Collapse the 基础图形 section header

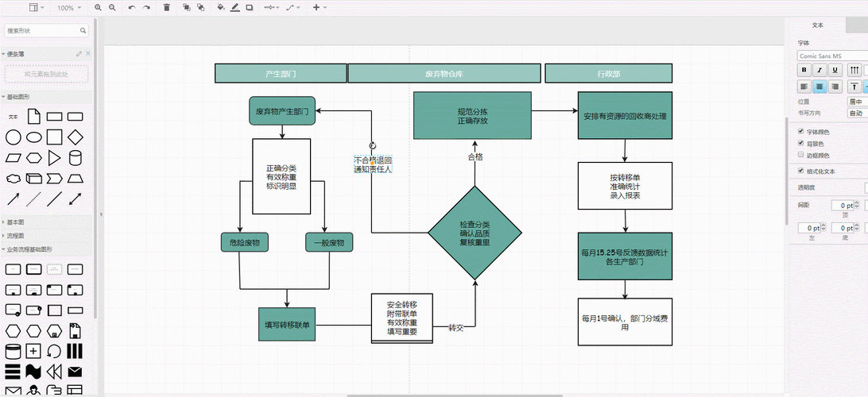coord(19,97)
